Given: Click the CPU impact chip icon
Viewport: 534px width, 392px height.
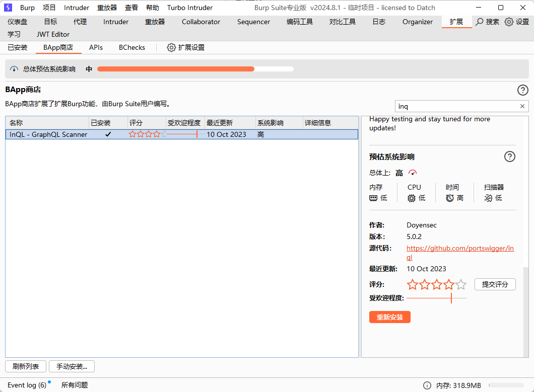Looking at the screenshot, I should 412,198.
